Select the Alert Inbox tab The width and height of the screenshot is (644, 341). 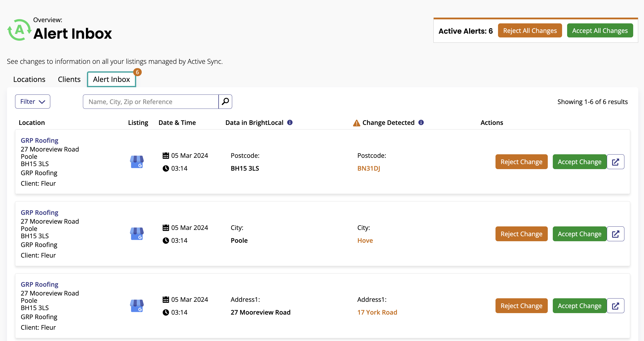[x=111, y=79]
